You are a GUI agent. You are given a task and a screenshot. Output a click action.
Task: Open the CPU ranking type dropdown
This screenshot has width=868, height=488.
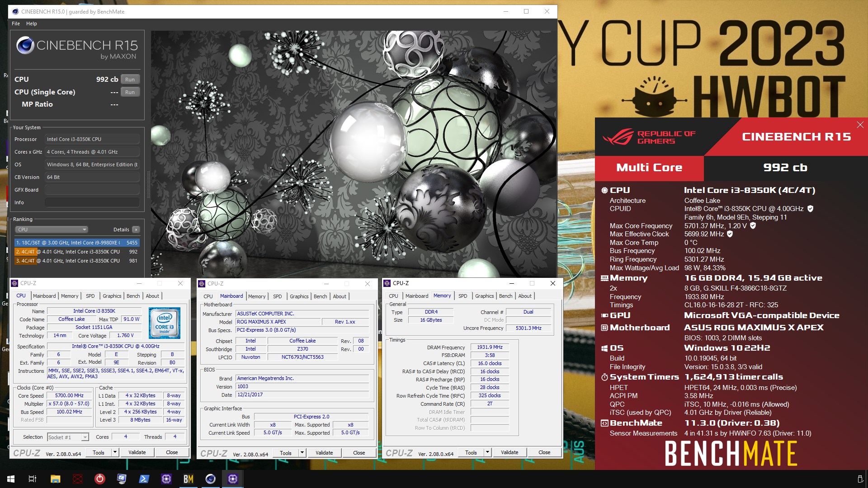52,230
